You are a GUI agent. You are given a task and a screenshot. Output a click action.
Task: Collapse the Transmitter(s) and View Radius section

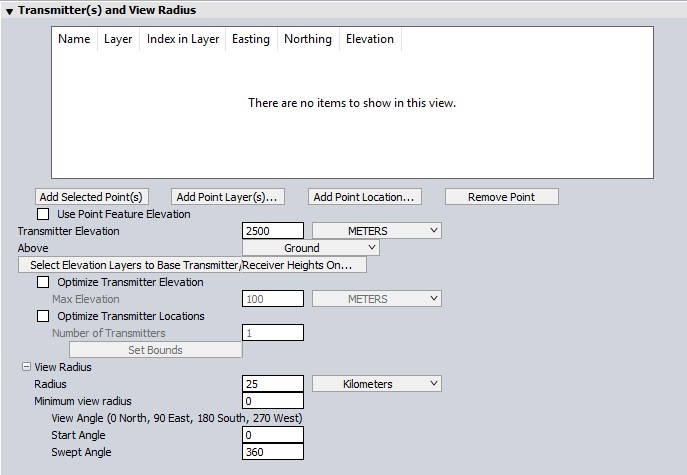pyautogui.click(x=10, y=10)
